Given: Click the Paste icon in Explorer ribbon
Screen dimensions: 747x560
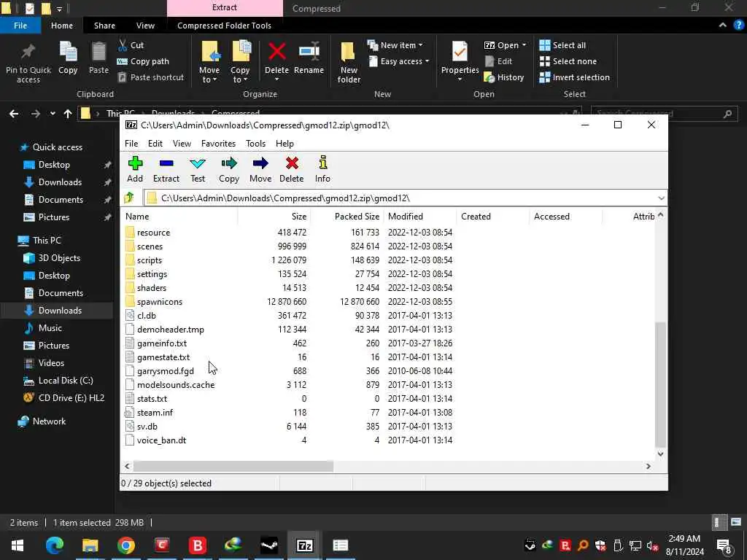Looking at the screenshot, I should pyautogui.click(x=98, y=58).
